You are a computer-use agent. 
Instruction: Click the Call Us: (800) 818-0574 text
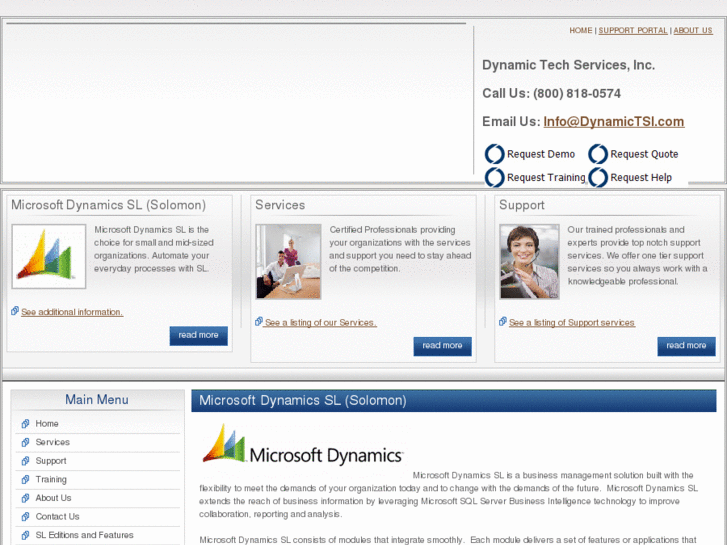(551, 93)
